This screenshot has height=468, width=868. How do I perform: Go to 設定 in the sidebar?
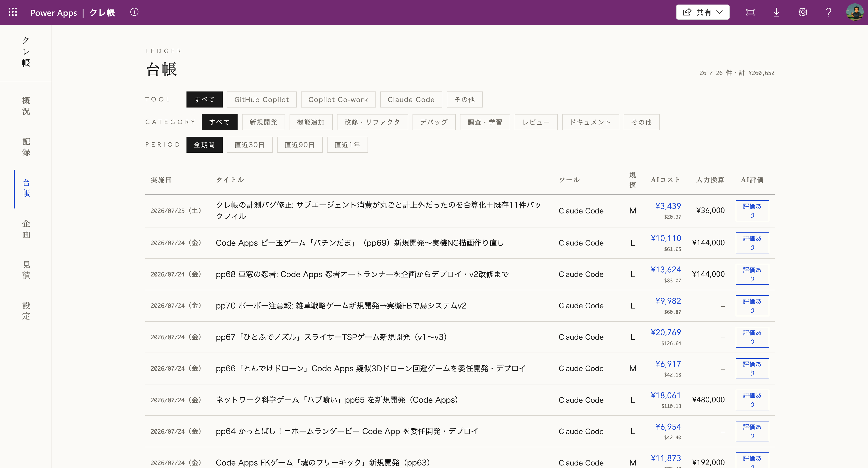tap(26, 311)
